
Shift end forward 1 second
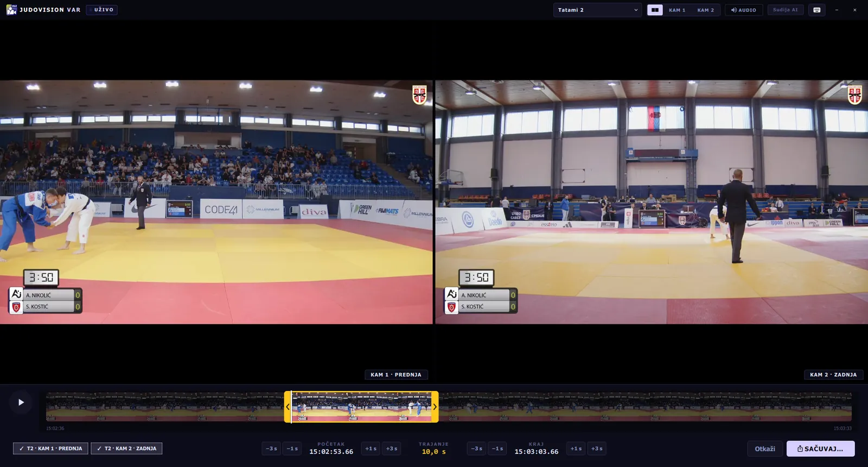click(x=576, y=449)
